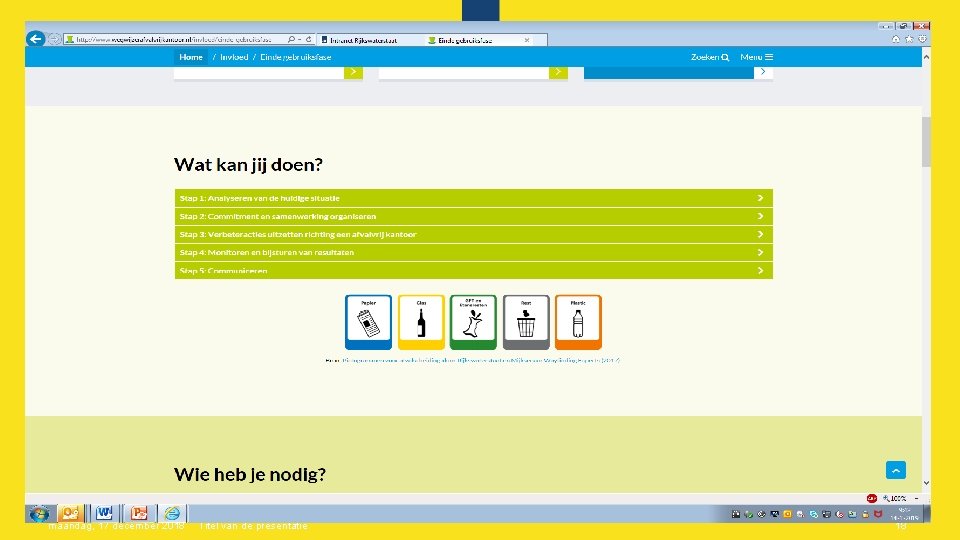Open PowerPoint from the taskbar
Viewport: 960px width, 540px height.
pyautogui.click(x=139, y=512)
